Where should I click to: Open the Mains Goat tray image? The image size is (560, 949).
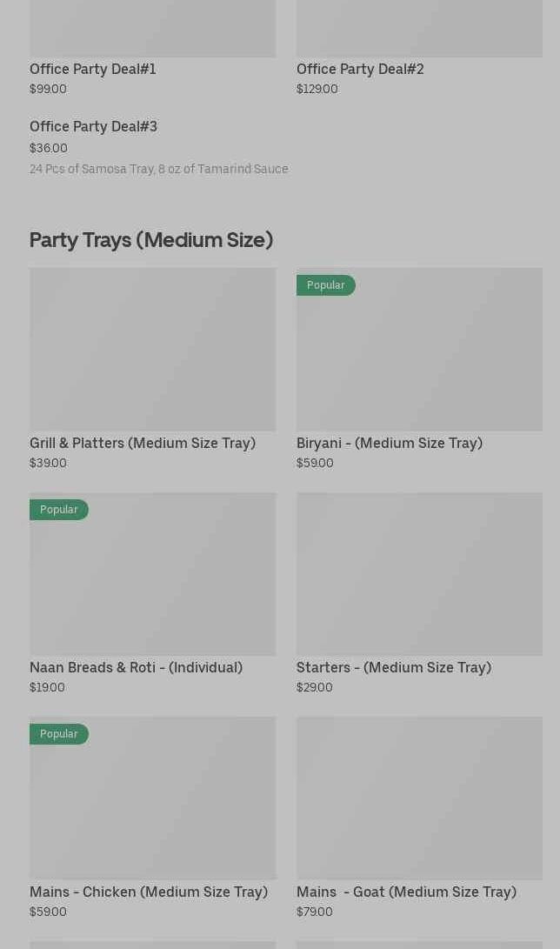419,798
